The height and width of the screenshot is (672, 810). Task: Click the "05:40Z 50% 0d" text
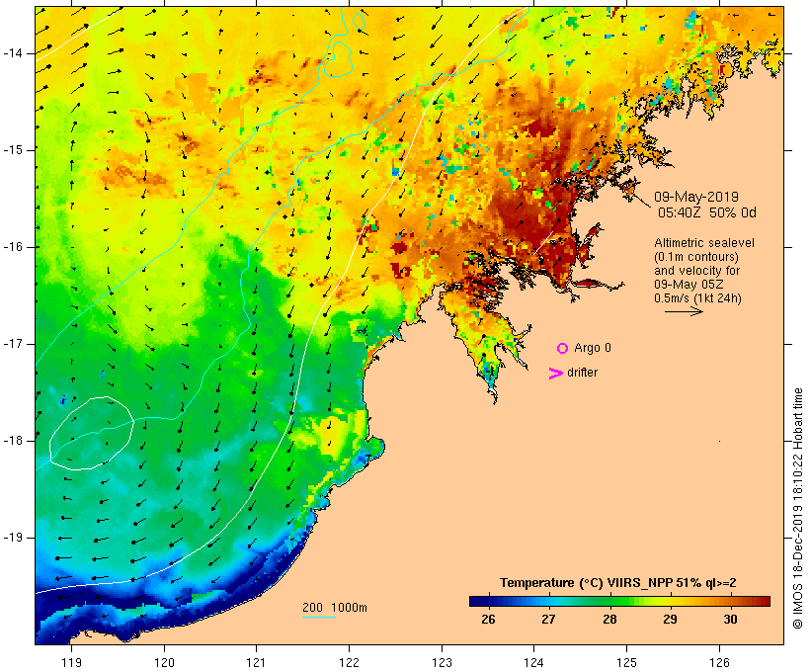click(706, 212)
